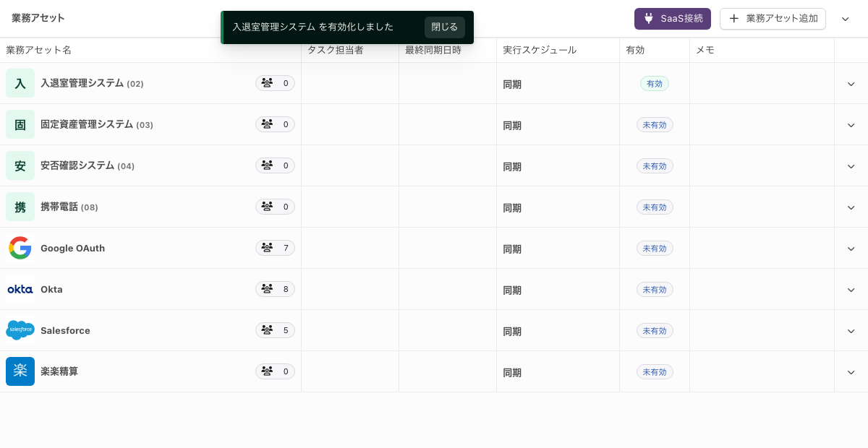Open user count badge for 楽楽精算
The height and width of the screenshot is (448, 868).
[275, 371]
